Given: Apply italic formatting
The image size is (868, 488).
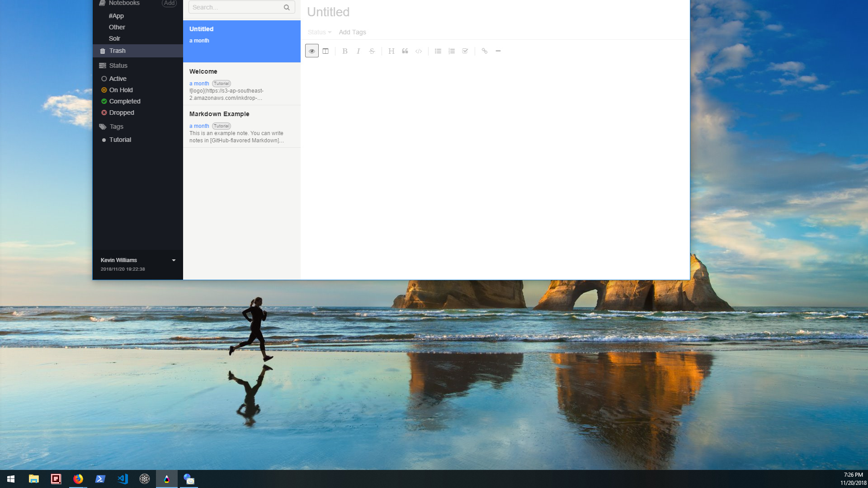Looking at the screenshot, I should pyautogui.click(x=359, y=51).
